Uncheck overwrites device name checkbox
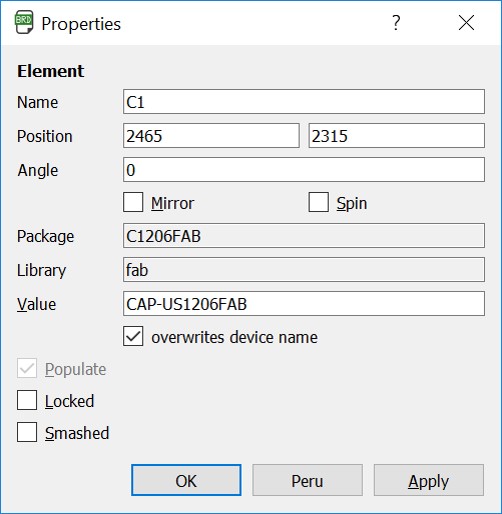Viewport: 502px width, 514px height. [x=133, y=336]
